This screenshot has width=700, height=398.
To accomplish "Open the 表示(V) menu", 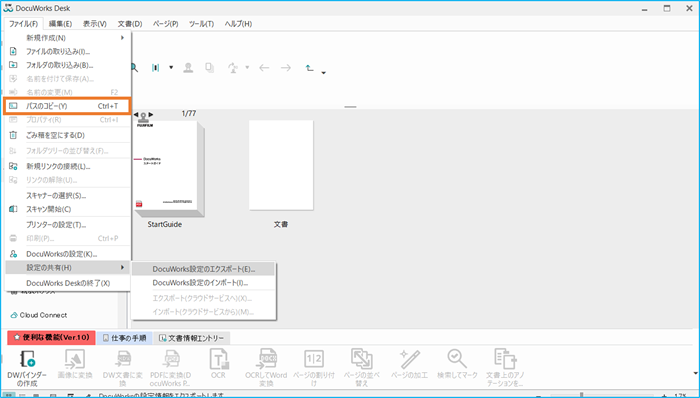I will 95,24.
